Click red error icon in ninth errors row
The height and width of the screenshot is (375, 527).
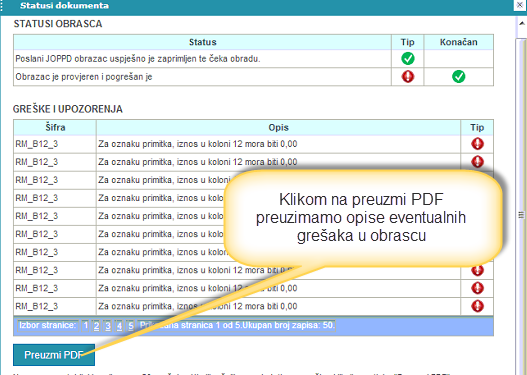click(477, 288)
